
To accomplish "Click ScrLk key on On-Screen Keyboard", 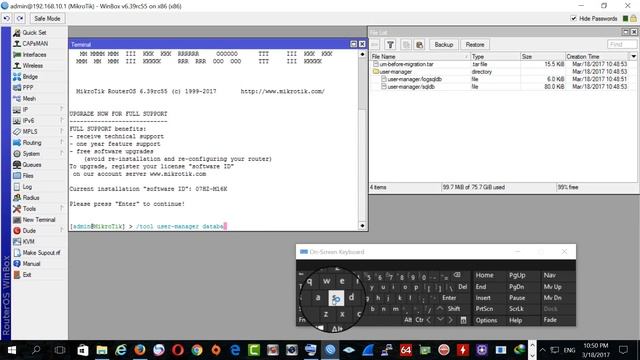I will (516, 309).
